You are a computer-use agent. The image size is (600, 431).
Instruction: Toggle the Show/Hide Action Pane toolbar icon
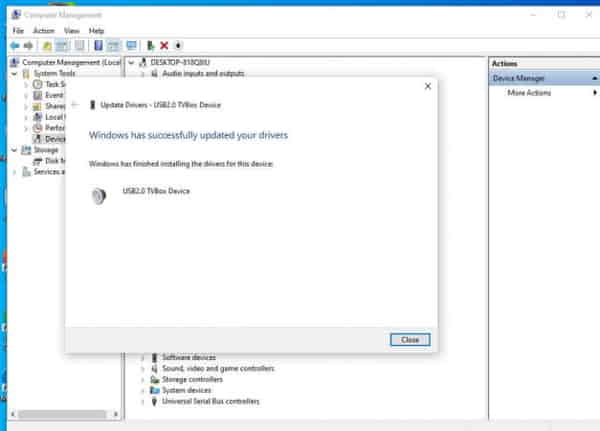tap(113, 46)
